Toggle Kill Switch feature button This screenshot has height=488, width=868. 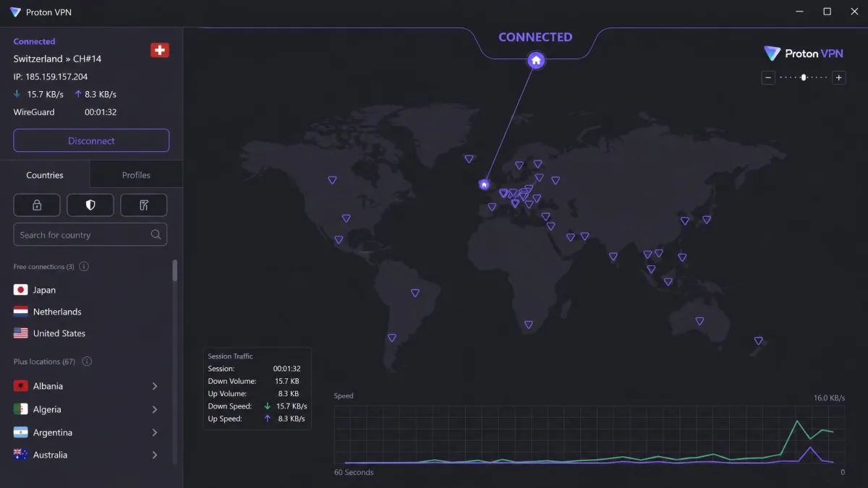point(144,205)
